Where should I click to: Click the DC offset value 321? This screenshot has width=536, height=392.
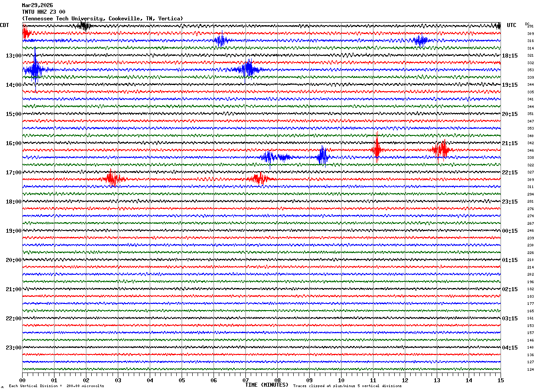click(x=530, y=55)
